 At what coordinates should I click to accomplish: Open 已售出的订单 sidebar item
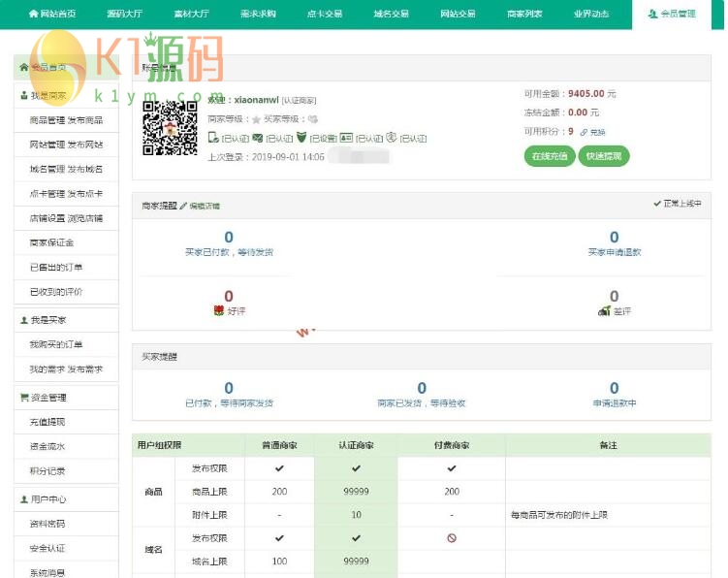[56, 267]
